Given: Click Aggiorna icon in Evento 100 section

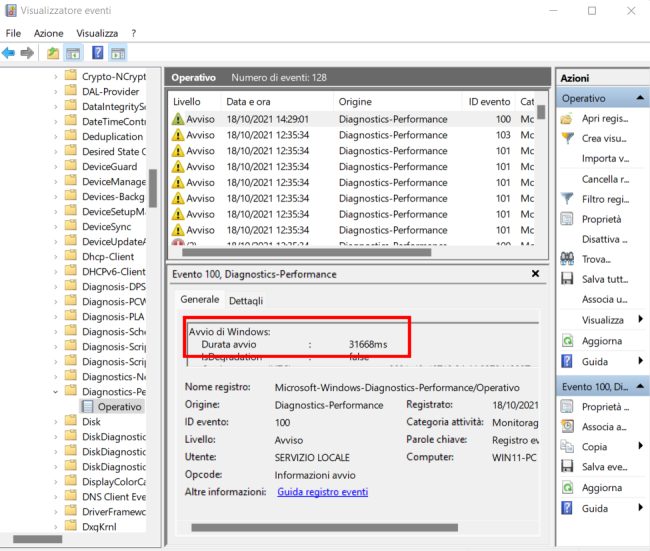Looking at the screenshot, I should tap(567, 487).
